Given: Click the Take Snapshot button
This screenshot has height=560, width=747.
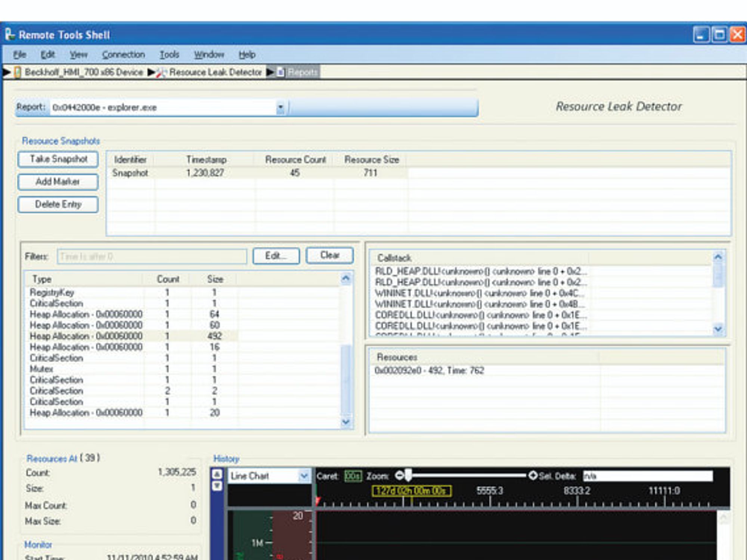Looking at the screenshot, I should click(58, 159).
